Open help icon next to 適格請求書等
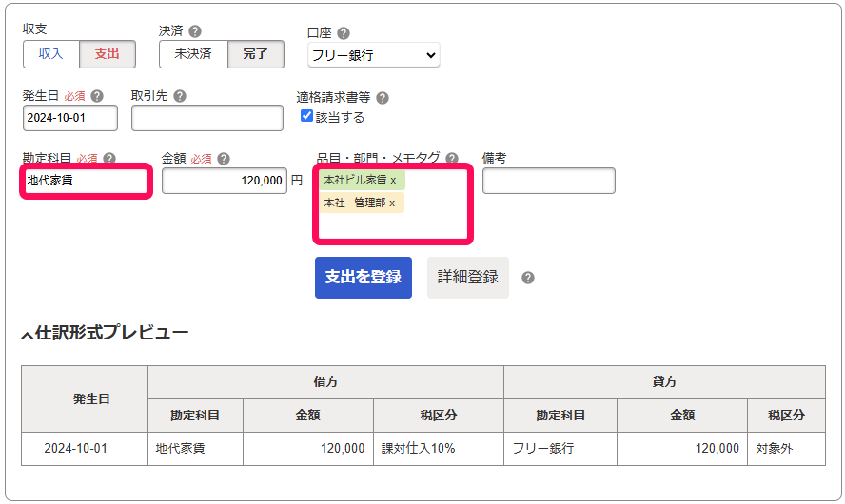Viewport: 845px width, 504px height. [x=383, y=98]
